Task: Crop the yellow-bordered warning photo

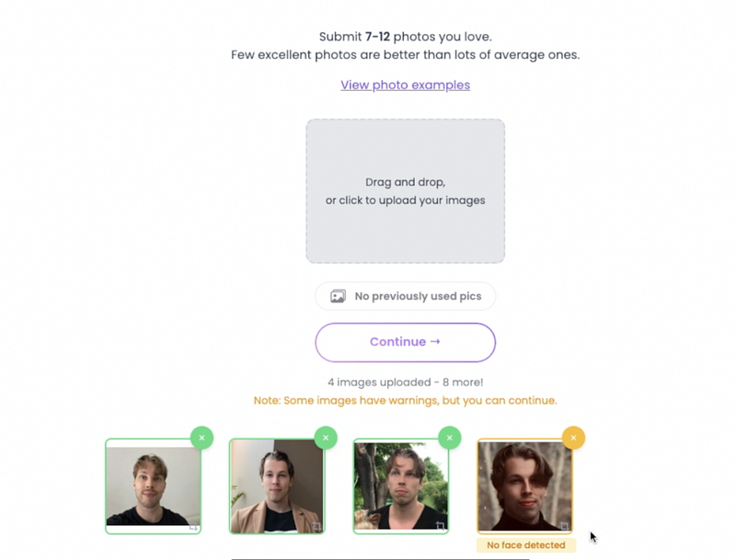Action: coord(564,526)
